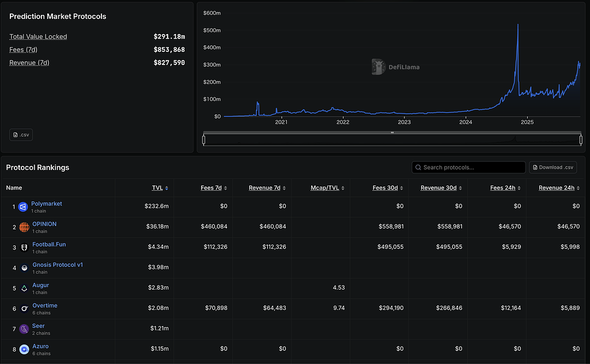Screen dimensions: 590x364
Task: Download the protocol rankings .csv file
Action: (553, 168)
